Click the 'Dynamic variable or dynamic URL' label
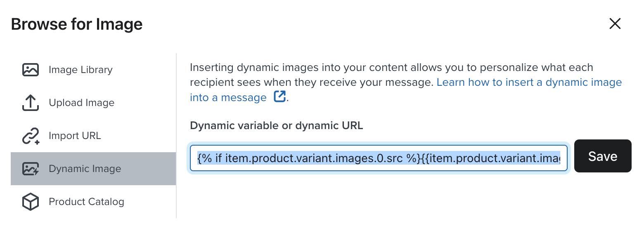The height and width of the screenshot is (231, 644). 276,125
